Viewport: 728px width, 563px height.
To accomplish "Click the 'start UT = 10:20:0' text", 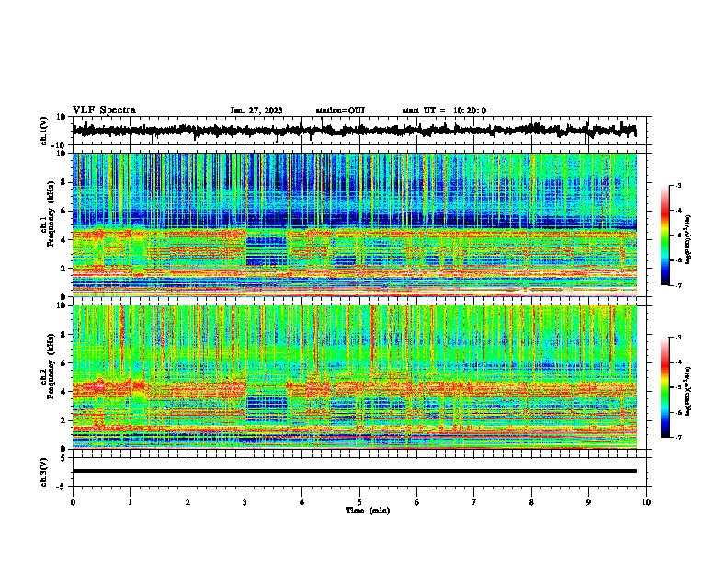I will pos(444,110).
